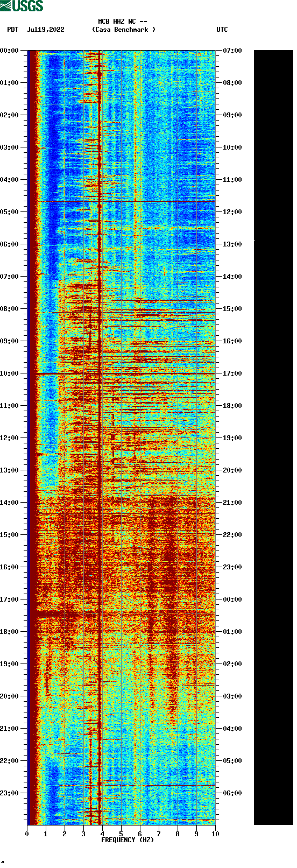Select the 16:00 PDT time label

coord(10,567)
